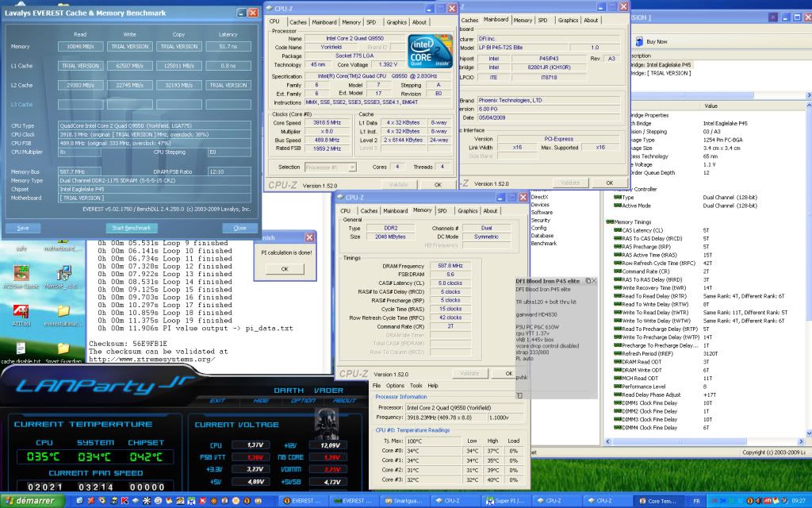Viewport: 812px width, 508px height.
Task: Open Mainboard tab in CPU-Z memory window
Action: click(x=395, y=211)
